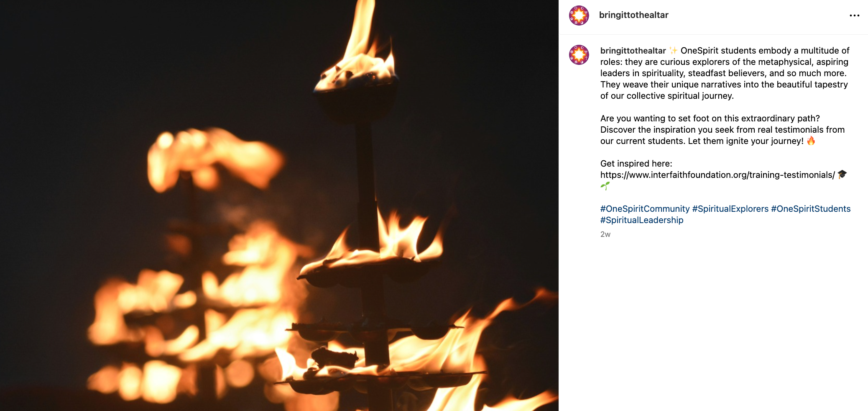Click the sparkles emoji before OneSpirit
Viewport: 868px width, 411px height.
coord(673,51)
